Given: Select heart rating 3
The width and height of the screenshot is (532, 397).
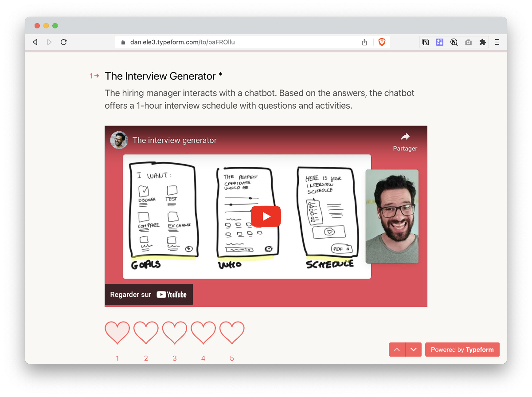Looking at the screenshot, I should (x=175, y=333).
